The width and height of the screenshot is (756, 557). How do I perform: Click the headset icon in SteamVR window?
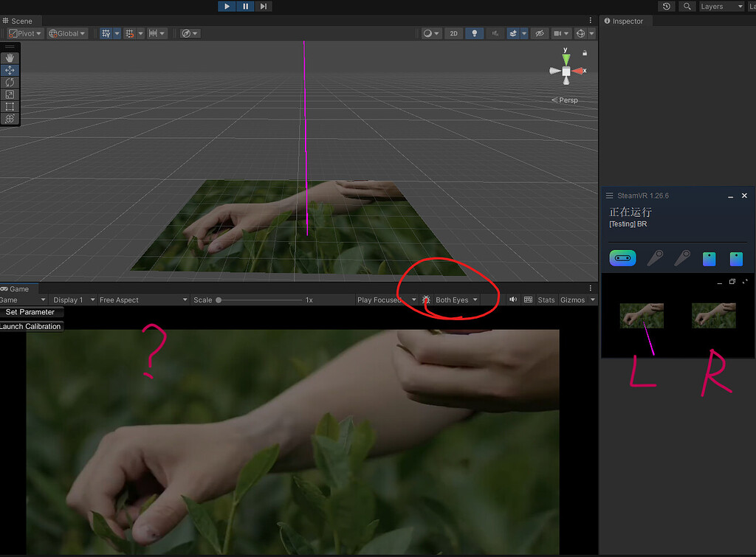[622, 257]
